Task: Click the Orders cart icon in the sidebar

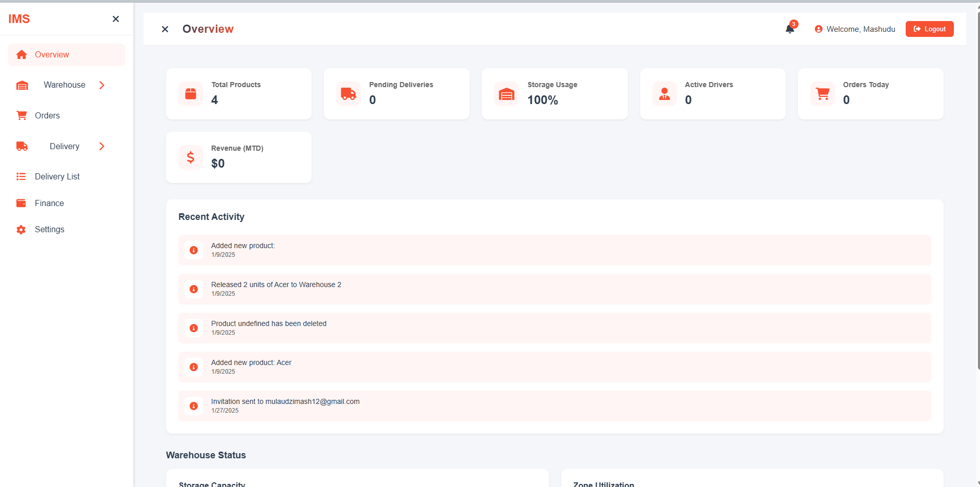Action: [x=22, y=115]
